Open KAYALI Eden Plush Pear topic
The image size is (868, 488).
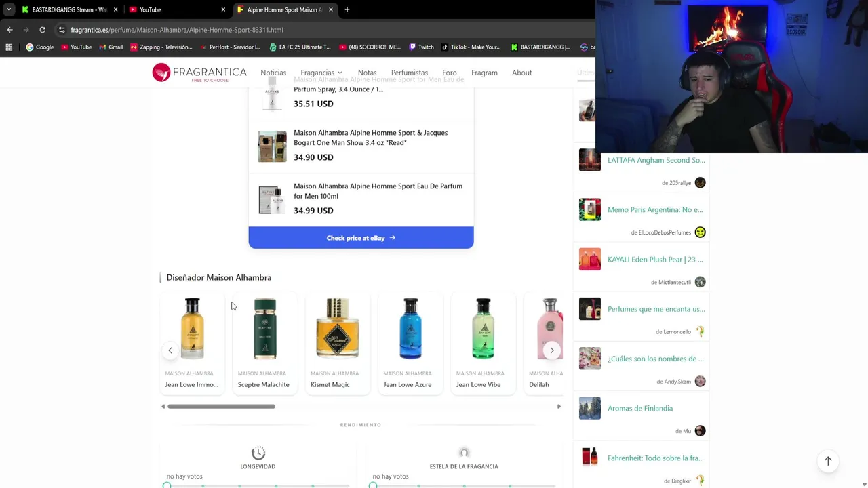655,259
